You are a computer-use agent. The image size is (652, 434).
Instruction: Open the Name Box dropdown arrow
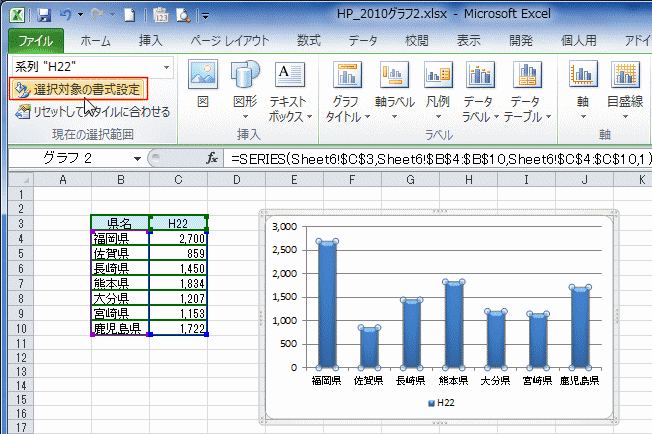click(137, 158)
